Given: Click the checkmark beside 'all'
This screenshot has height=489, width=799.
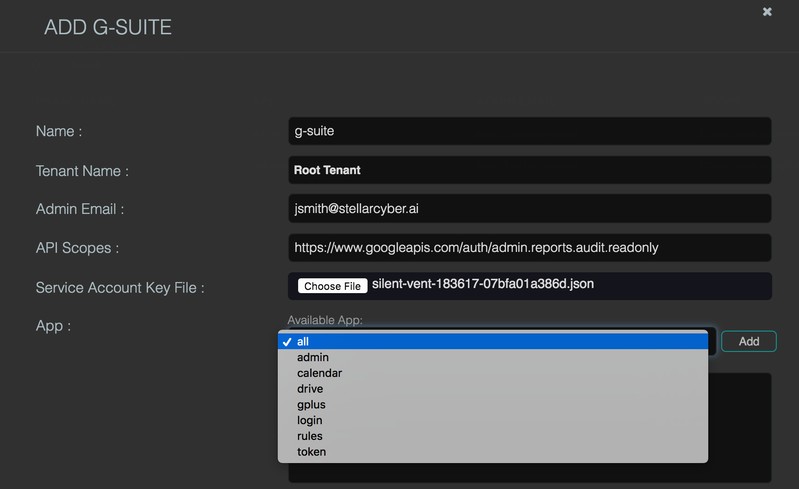Looking at the screenshot, I should tap(287, 342).
